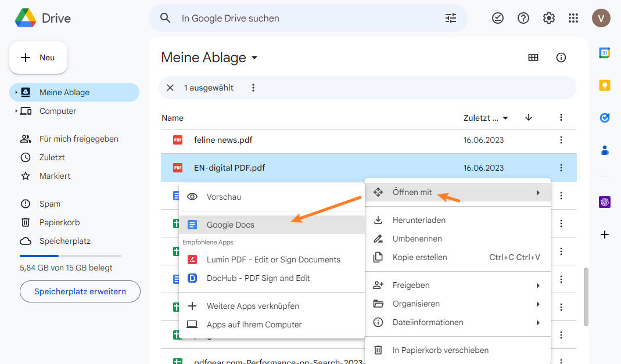
Task: Open the Google Drive logo home link
Action: click(43, 18)
